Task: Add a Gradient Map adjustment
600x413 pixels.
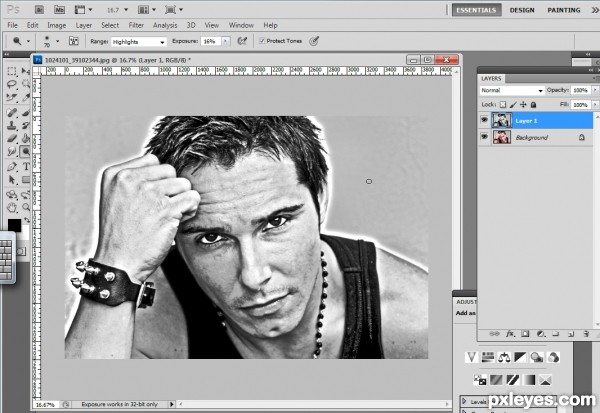Action: (x=529, y=380)
